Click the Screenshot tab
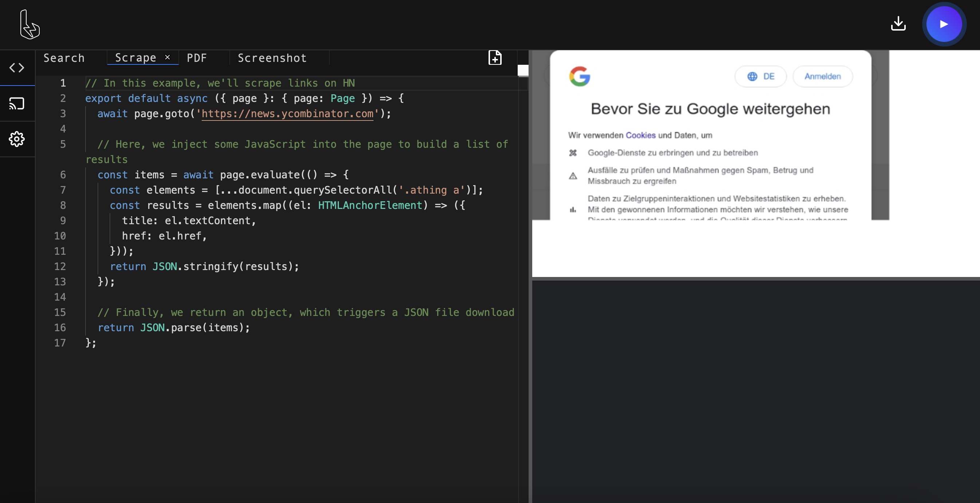The image size is (980, 503). coord(271,58)
